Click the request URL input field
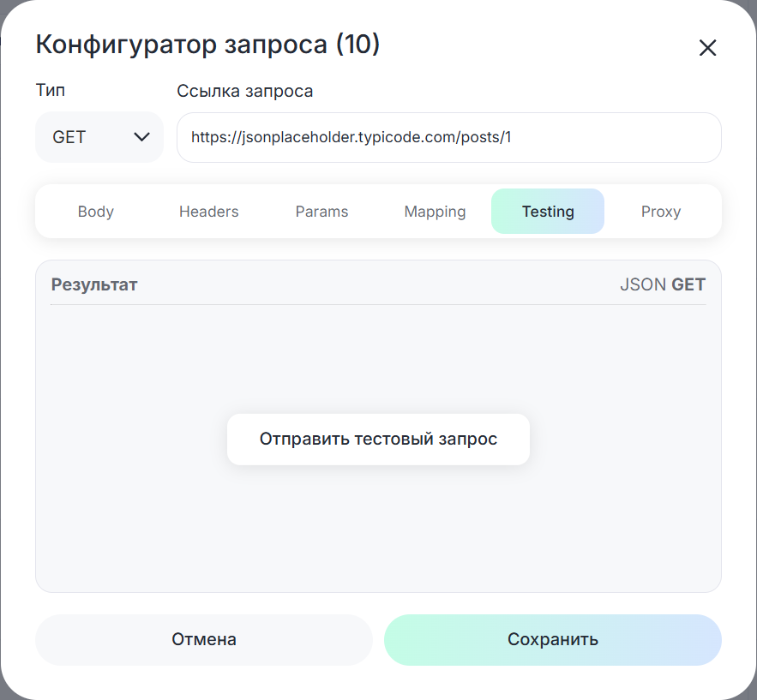 (x=448, y=137)
